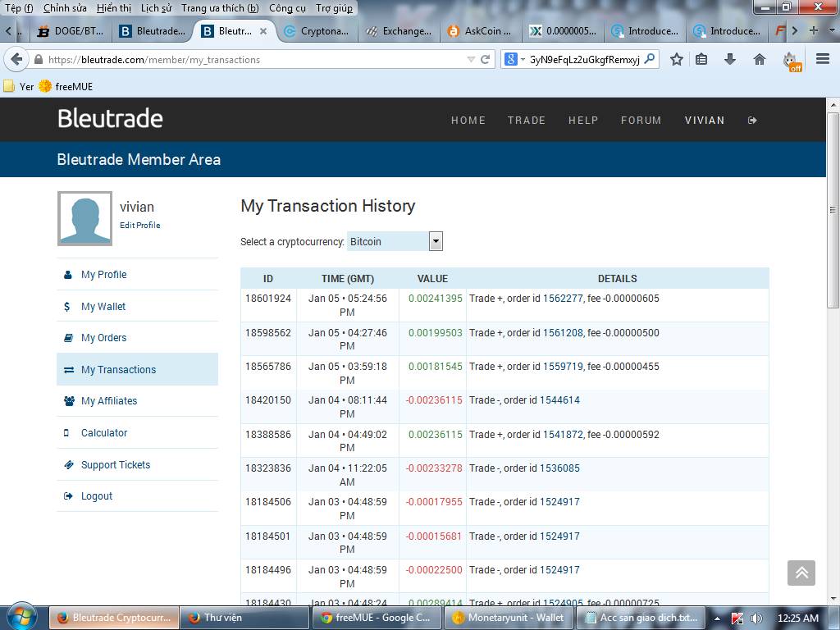Open the downloads arrow icon
Screen dimensions: 840x630
click(729, 59)
